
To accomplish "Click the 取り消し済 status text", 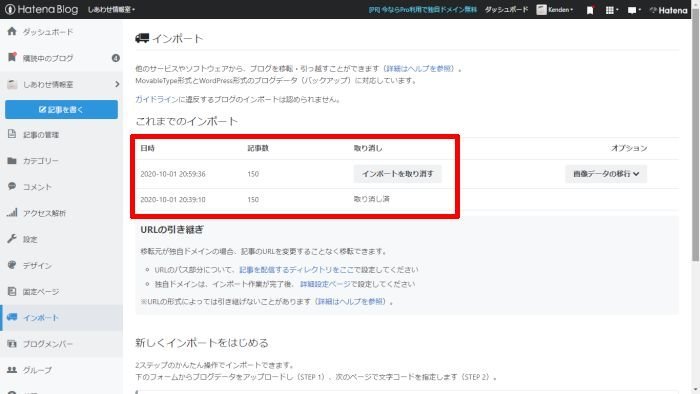I will [x=371, y=199].
